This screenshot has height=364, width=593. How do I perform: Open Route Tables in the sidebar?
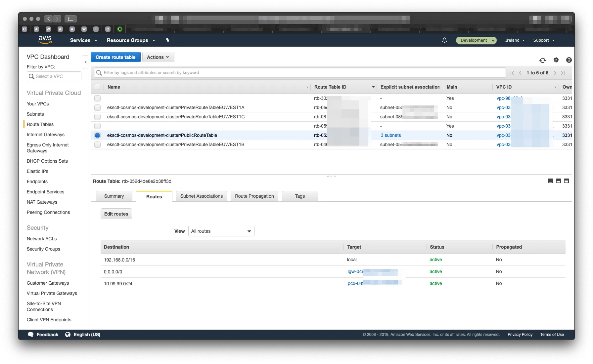point(40,124)
